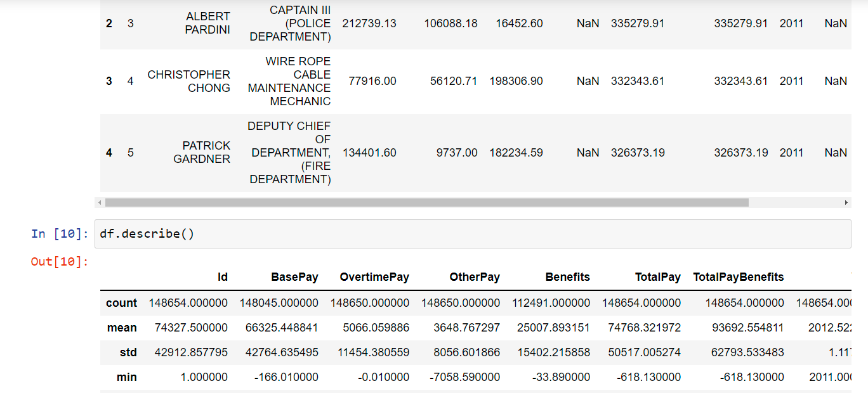Click the value 182234.59
This screenshot has width=868, height=393.
click(516, 153)
